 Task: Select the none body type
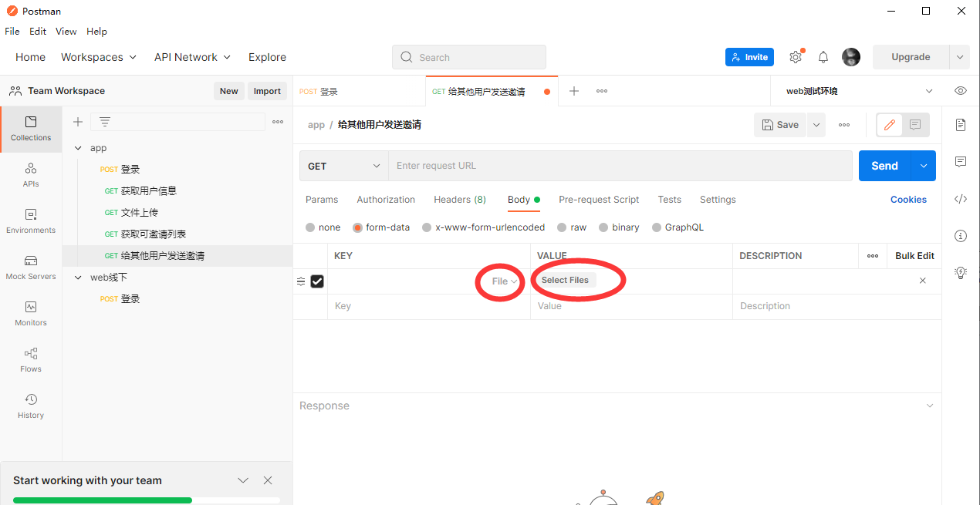pos(323,227)
